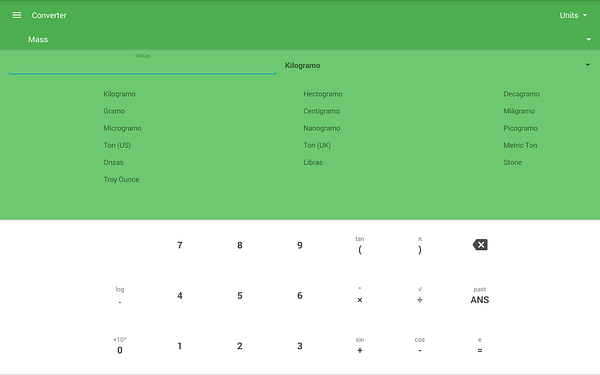Tap the 9 key
Image resolution: width=600 pixels, height=375 pixels.
300,245
